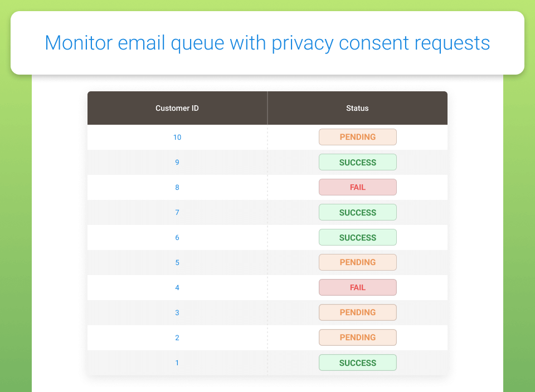Click the SUCCESS badge for customer 9
Image resolution: width=535 pixels, height=392 pixels.
pyautogui.click(x=358, y=162)
